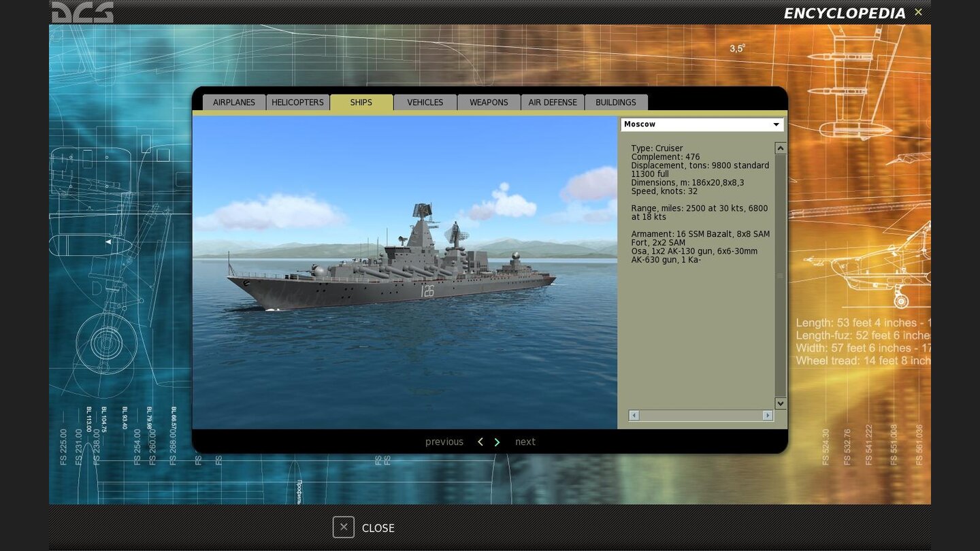Click the left chevron for previous entry
Screen dimensions: 980x551
tap(480, 442)
